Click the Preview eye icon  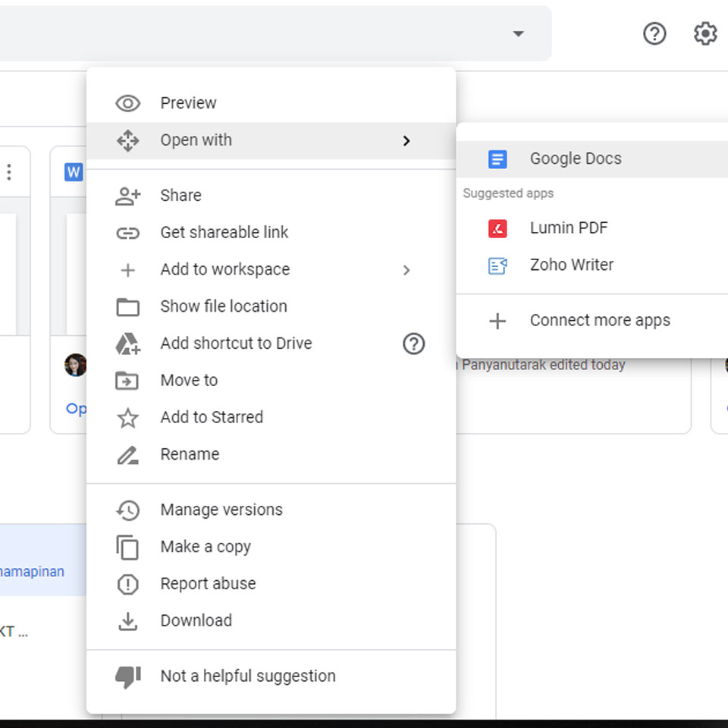pyautogui.click(x=127, y=103)
